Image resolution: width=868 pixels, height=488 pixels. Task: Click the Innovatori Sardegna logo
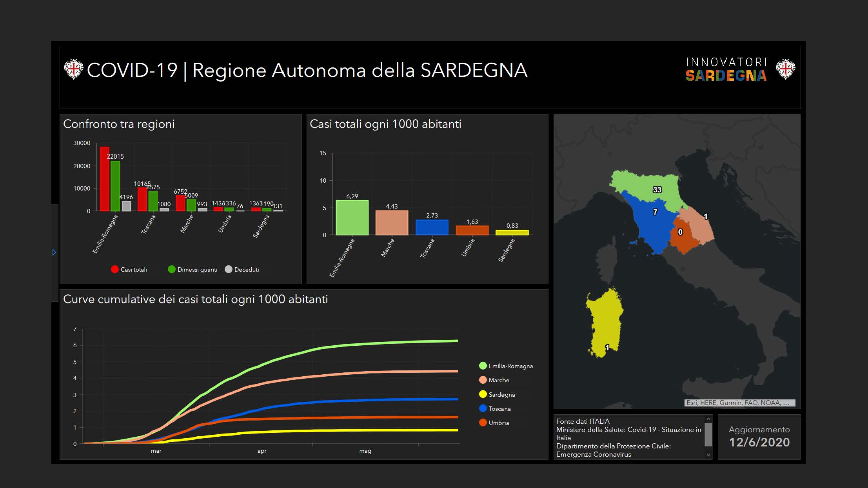tap(726, 69)
